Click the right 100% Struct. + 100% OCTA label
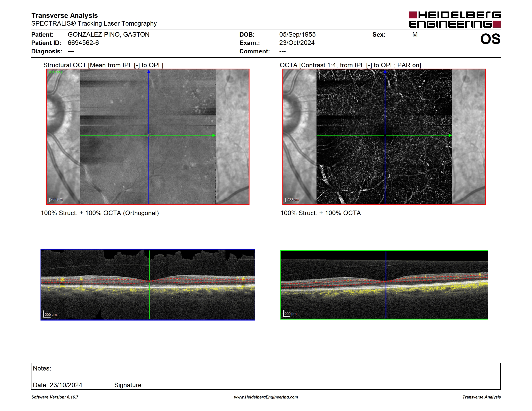 pos(321,213)
